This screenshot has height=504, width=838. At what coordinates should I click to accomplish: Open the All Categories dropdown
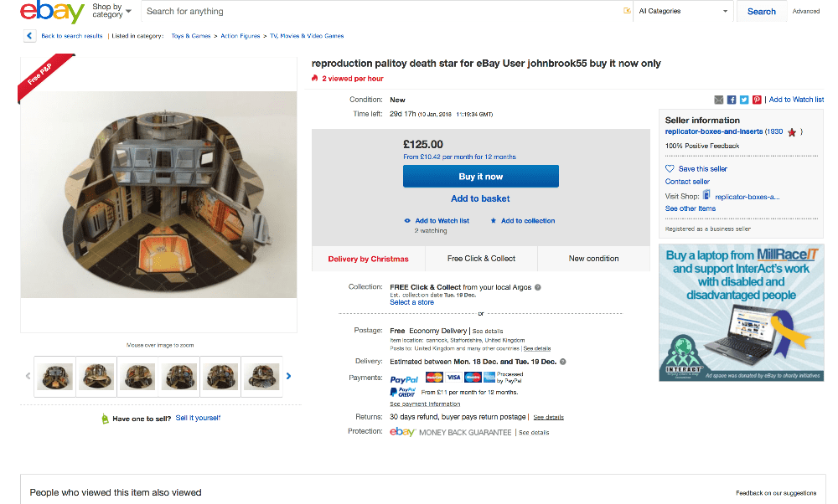682,11
